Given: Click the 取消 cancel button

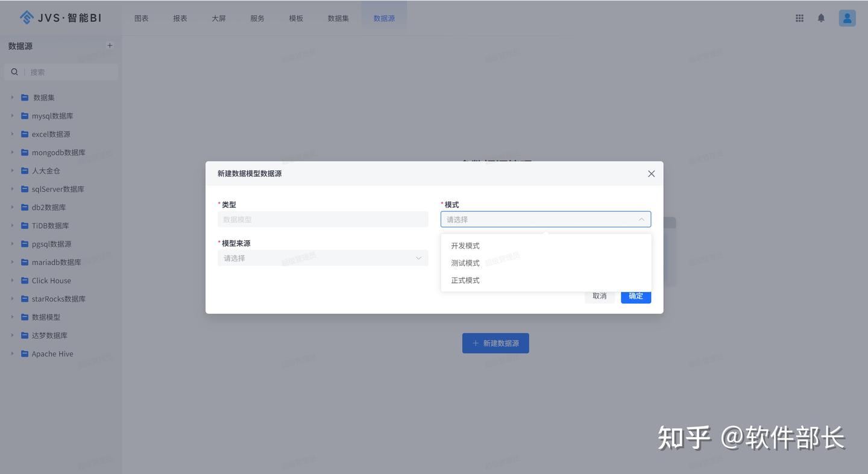Looking at the screenshot, I should tap(599, 296).
